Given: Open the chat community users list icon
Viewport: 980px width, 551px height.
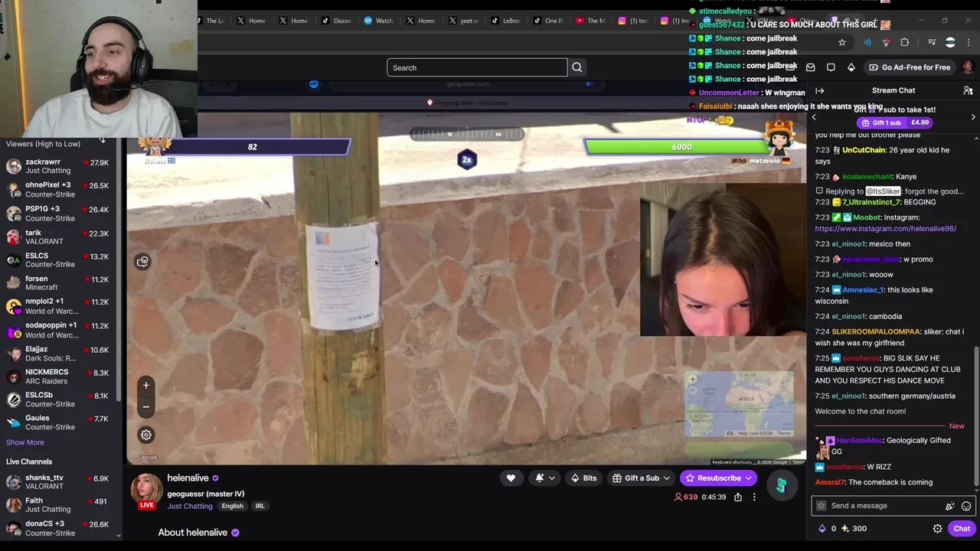Looking at the screenshot, I should pyautogui.click(x=968, y=90).
